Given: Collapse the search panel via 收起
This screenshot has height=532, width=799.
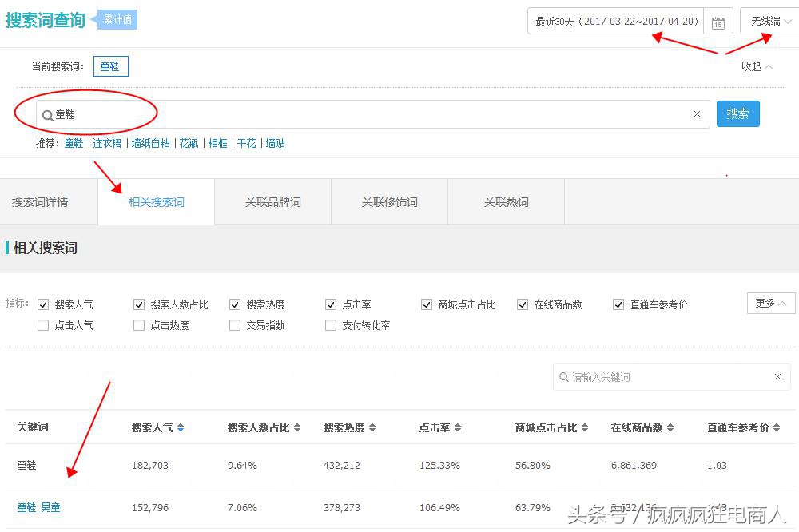Looking at the screenshot, I should pos(755,67).
